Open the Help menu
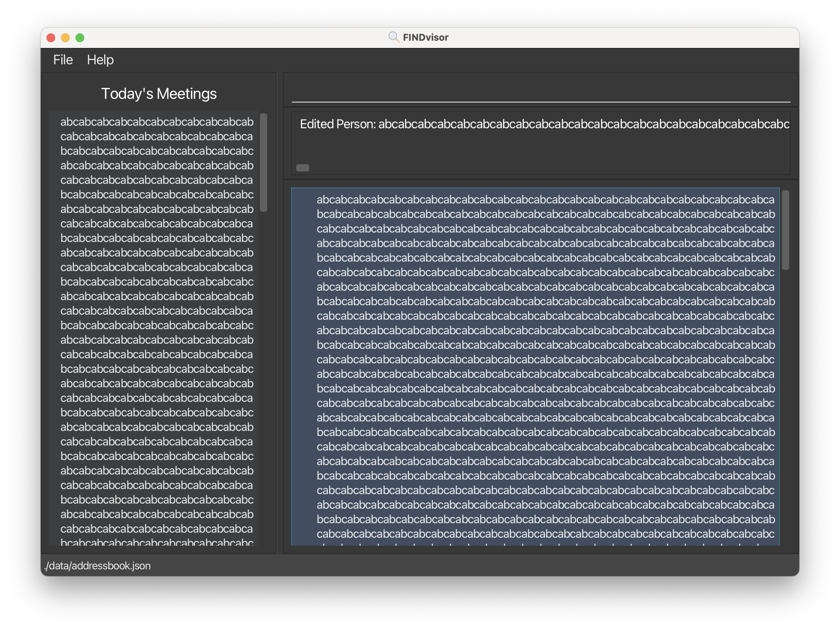The height and width of the screenshot is (630, 840). coord(100,60)
